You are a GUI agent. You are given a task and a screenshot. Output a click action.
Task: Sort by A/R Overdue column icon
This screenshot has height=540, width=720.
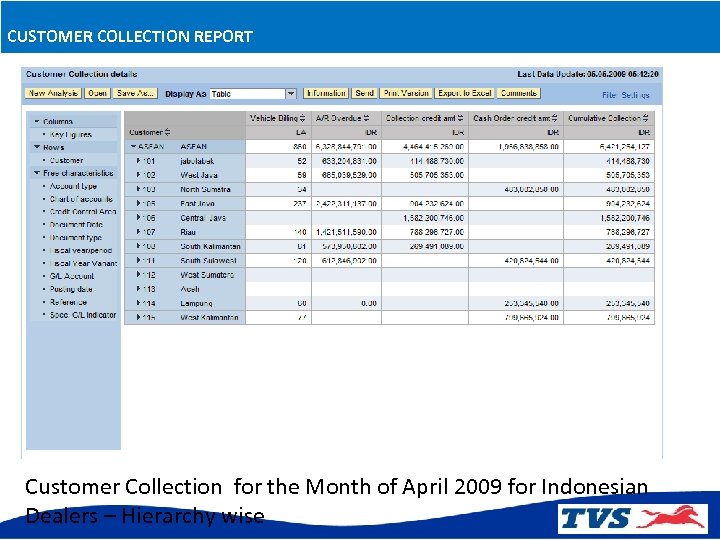tap(366, 118)
